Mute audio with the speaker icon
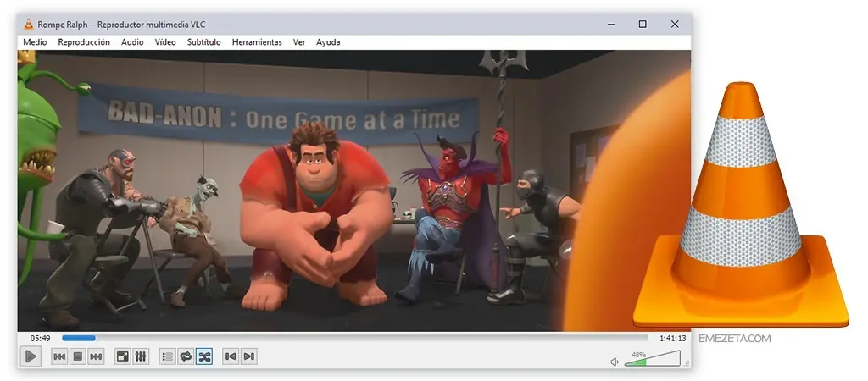The image size is (868, 381). [x=615, y=362]
